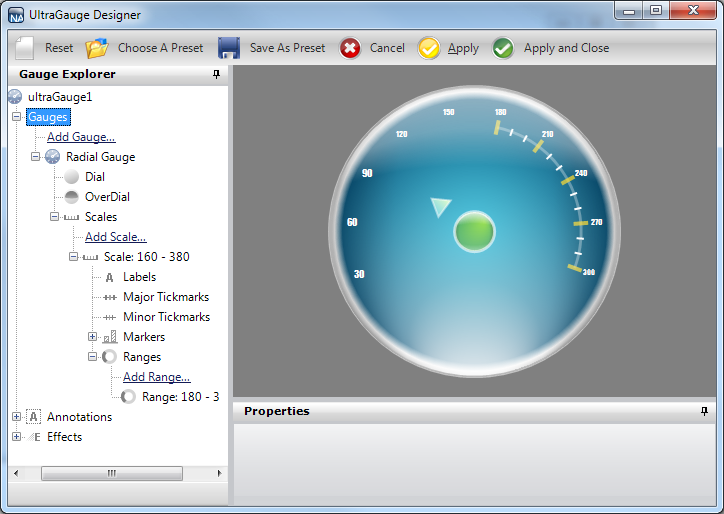Click the Add Range... link
The image size is (724, 514).
[x=156, y=377]
